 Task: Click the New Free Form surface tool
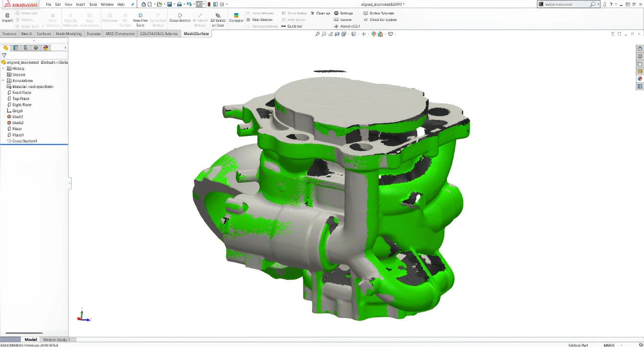[140, 20]
